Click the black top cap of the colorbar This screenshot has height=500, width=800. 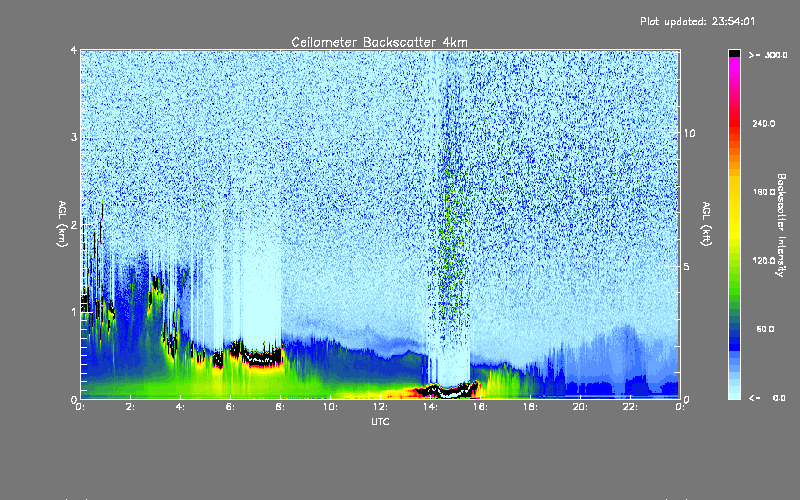point(734,53)
